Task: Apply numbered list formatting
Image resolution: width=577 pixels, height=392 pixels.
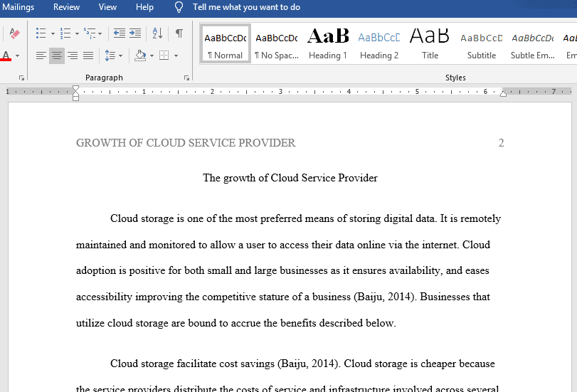Action: point(65,33)
